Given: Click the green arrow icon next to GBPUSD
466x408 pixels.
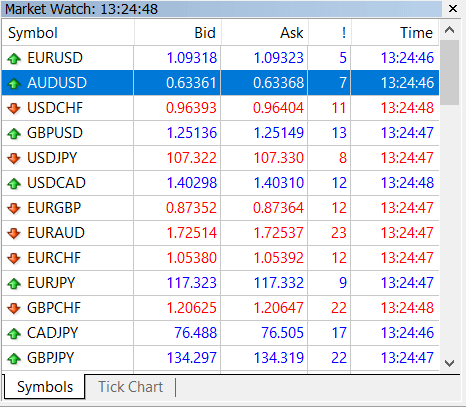Looking at the screenshot, I should tap(14, 134).
